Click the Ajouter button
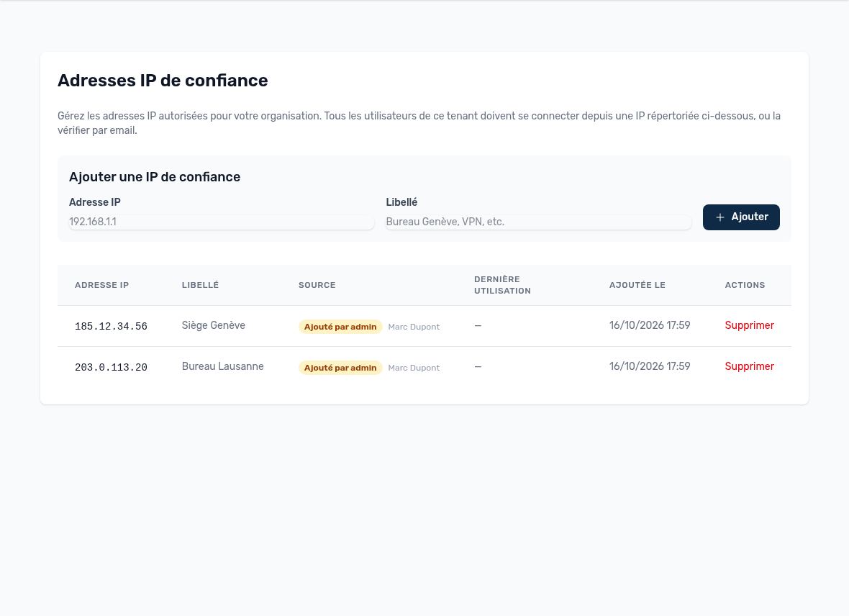 coord(740,217)
